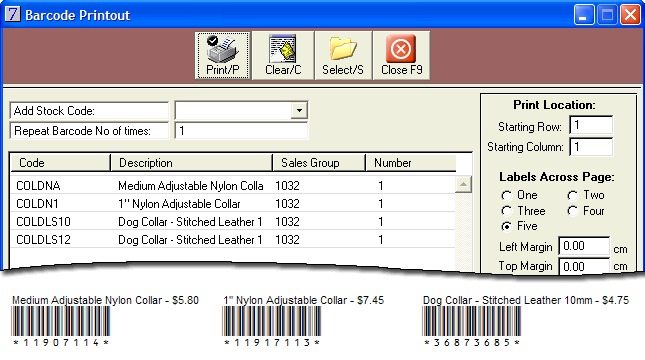Click the list scrollbar up arrow
Screen dimensions: 645x360
pos(463,184)
